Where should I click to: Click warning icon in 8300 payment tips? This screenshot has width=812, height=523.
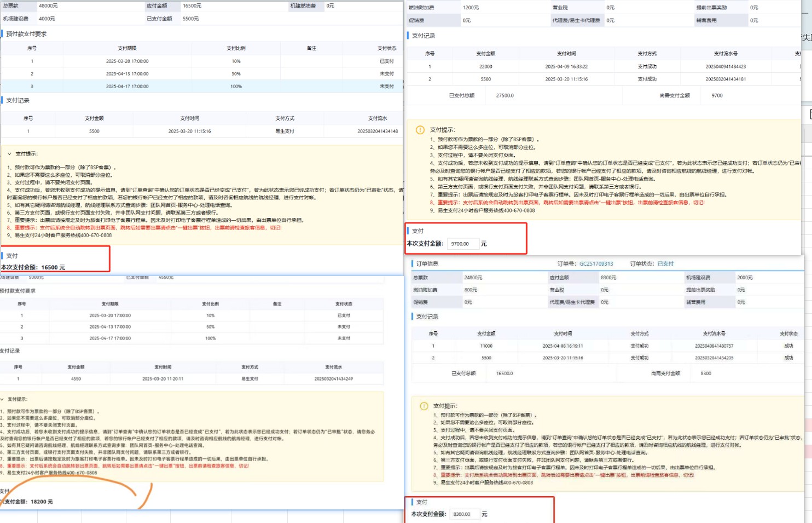424,406
